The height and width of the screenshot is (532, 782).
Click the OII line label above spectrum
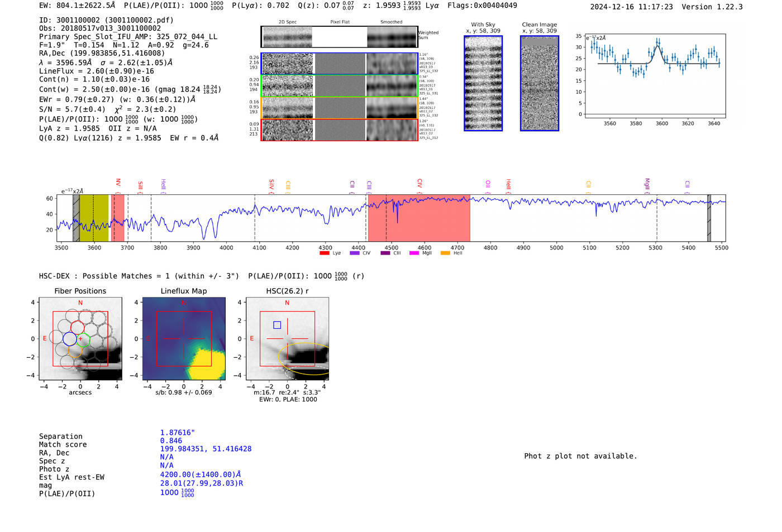tap(488, 184)
